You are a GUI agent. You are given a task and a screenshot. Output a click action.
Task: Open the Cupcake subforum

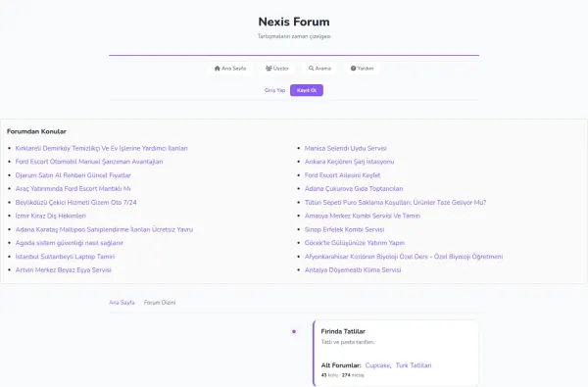tap(377, 365)
